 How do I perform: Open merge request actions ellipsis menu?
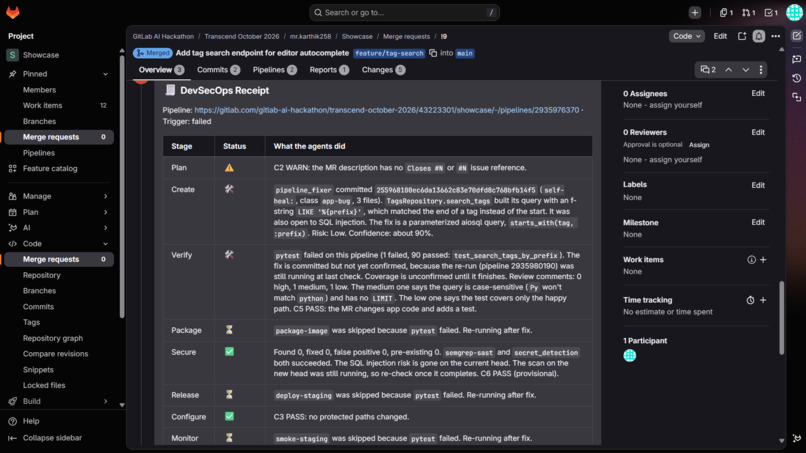[776, 36]
